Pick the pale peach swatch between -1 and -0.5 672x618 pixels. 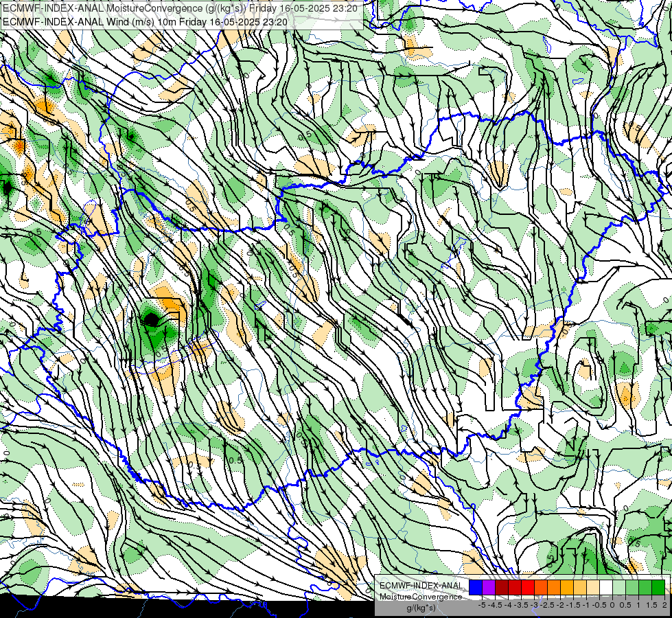tap(593, 587)
